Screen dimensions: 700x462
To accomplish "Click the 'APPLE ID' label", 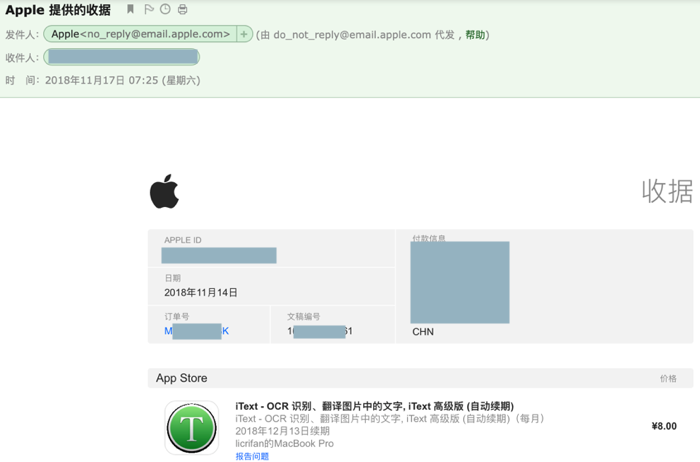I will [183, 240].
